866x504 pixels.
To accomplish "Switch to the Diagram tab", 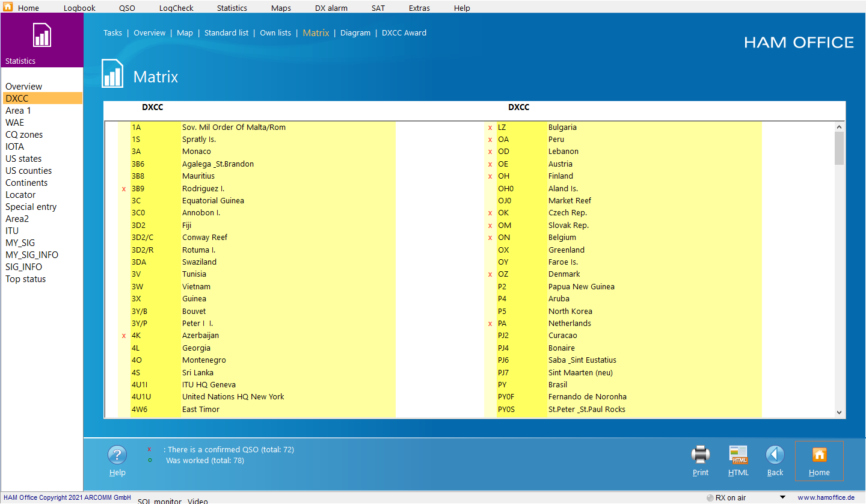I will 355,33.
